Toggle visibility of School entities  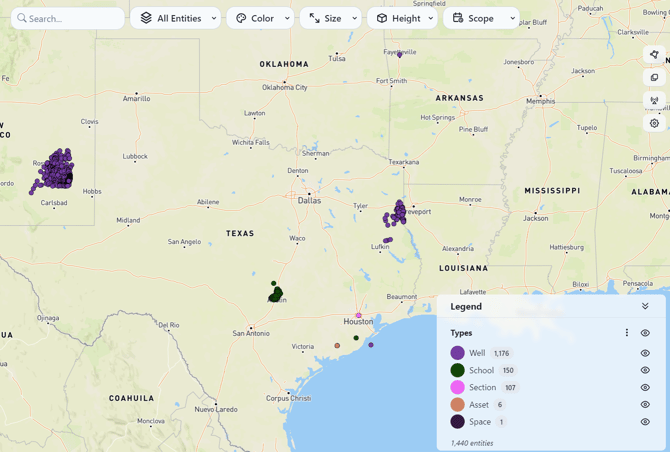[x=645, y=370]
